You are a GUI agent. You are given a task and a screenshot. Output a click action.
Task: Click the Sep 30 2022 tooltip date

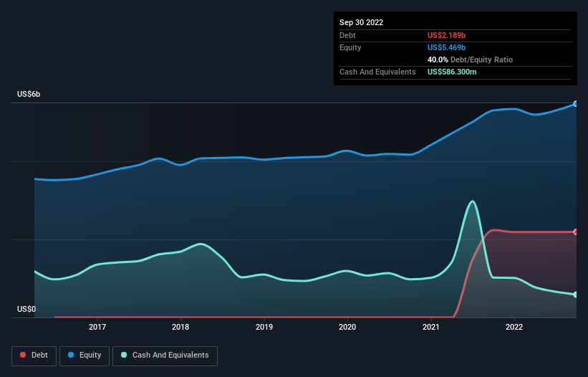coord(361,22)
